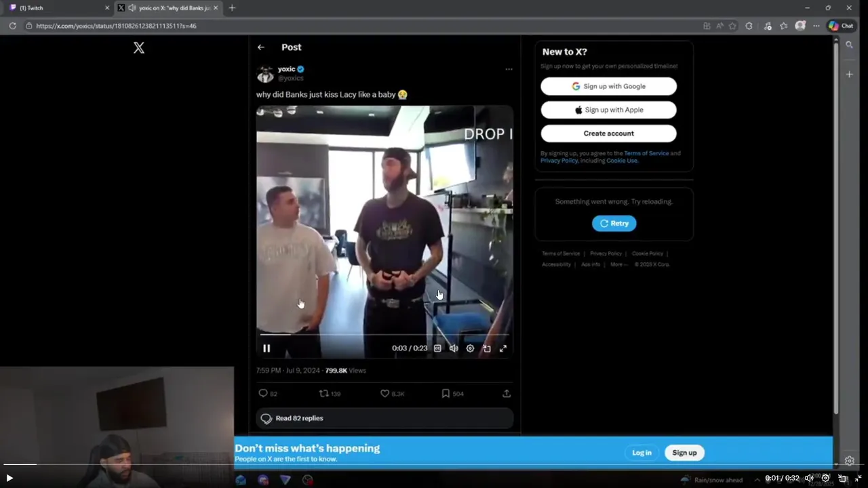Exit fullscreen on the outer player

click(x=858, y=478)
